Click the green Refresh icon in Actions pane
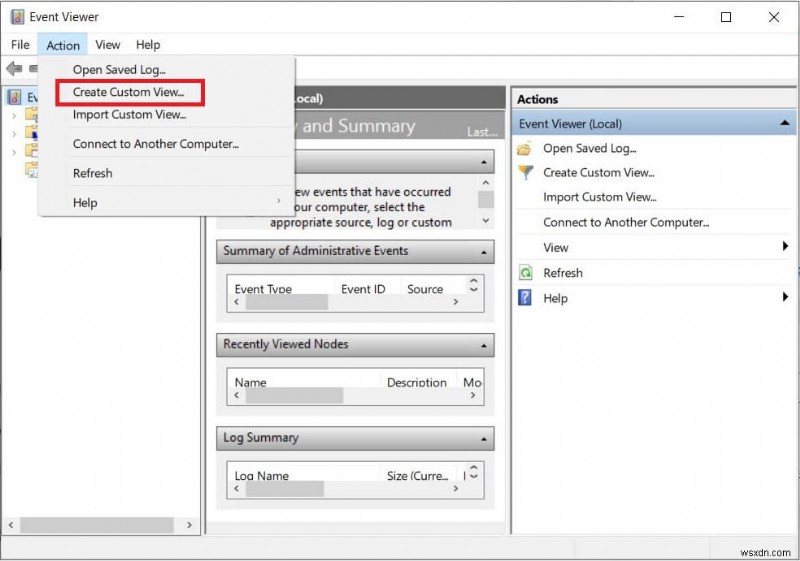 526,273
